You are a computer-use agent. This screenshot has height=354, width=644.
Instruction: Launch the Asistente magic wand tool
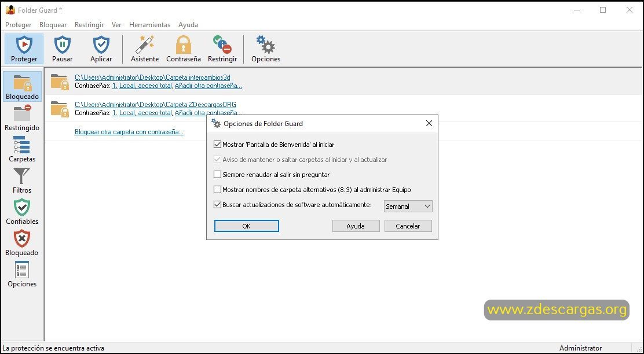145,49
